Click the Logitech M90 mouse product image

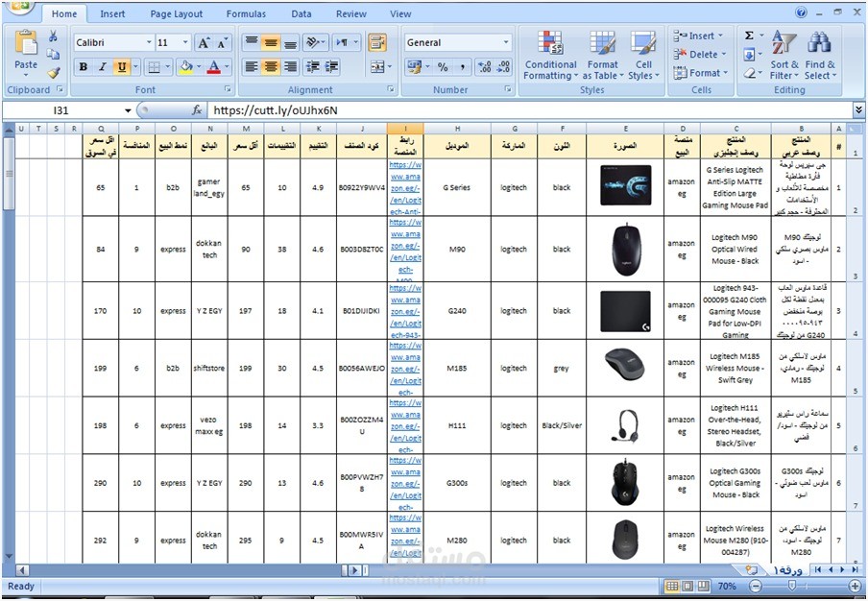[625, 249]
